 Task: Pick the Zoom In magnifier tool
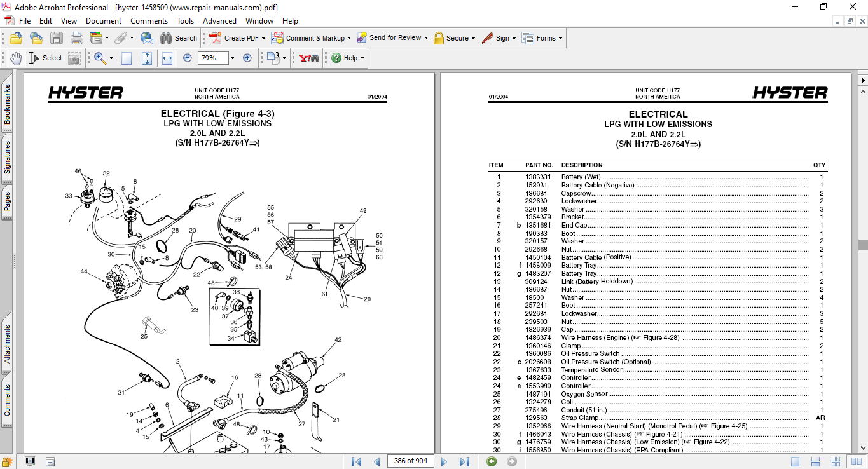(x=100, y=58)
